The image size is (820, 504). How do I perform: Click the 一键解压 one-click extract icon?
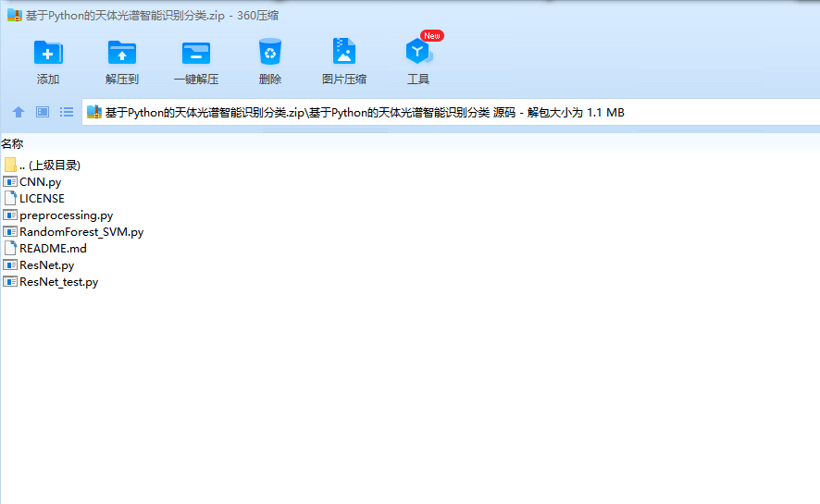point(196,54)
